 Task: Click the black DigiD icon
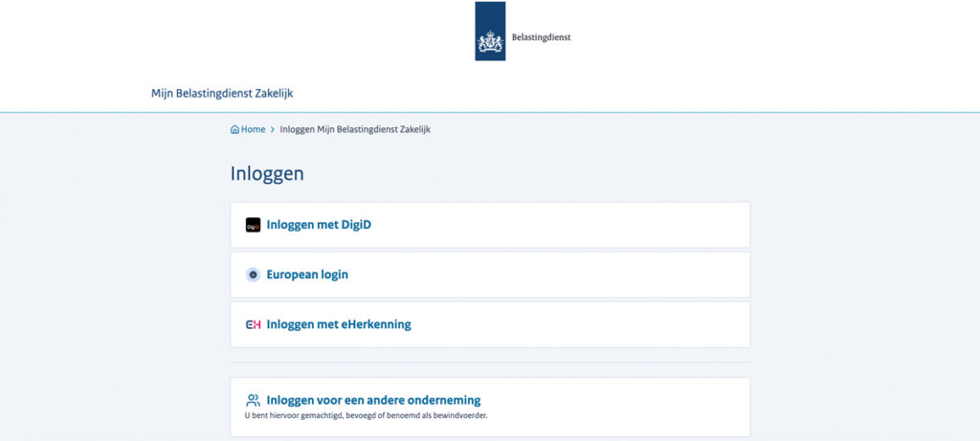pos(253,225)
